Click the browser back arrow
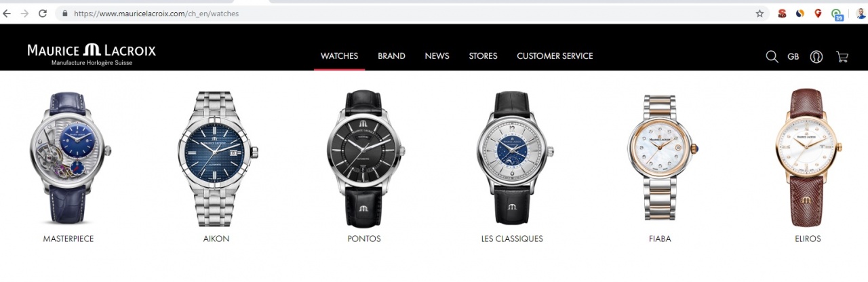Screen dimensions: 868x282 click(x=7, y=13)
